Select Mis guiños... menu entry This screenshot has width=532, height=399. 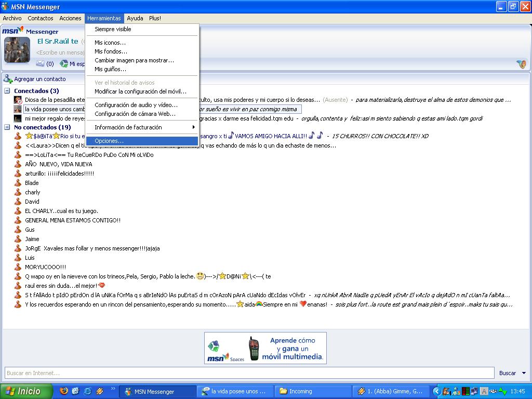coord(142,69)
